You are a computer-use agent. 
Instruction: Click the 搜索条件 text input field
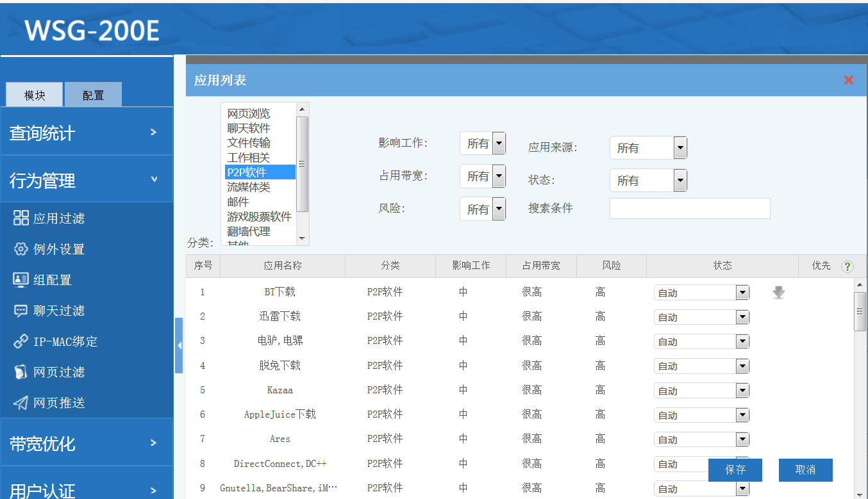[689, 209]
